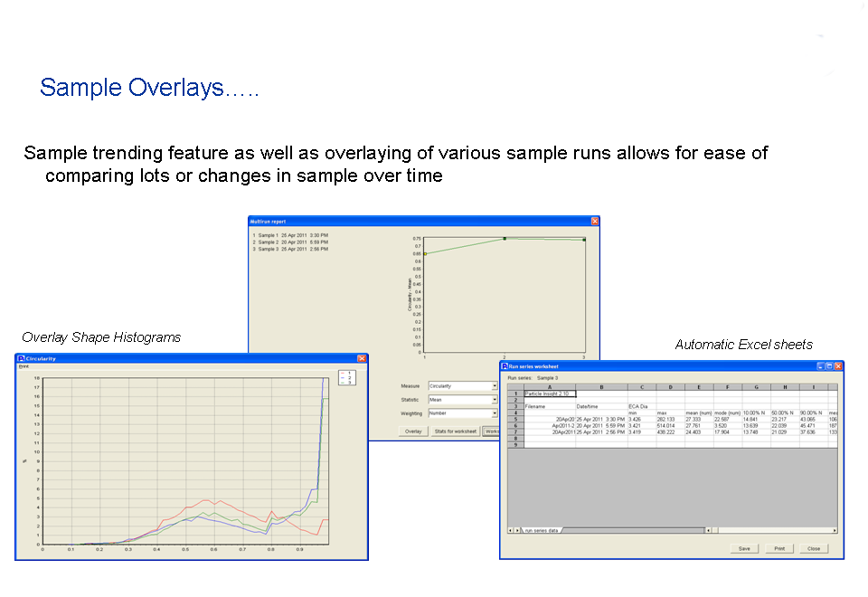Print the run series worksheet
Viewport: 868px width, 597px height.
pyautogui.click(x=778, y=548)
